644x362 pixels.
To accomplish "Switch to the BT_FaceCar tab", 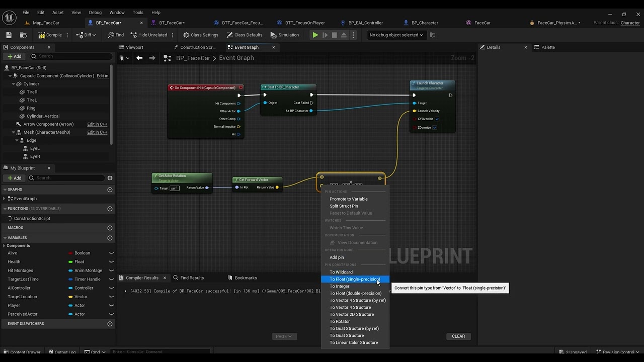I will point(172,23).
